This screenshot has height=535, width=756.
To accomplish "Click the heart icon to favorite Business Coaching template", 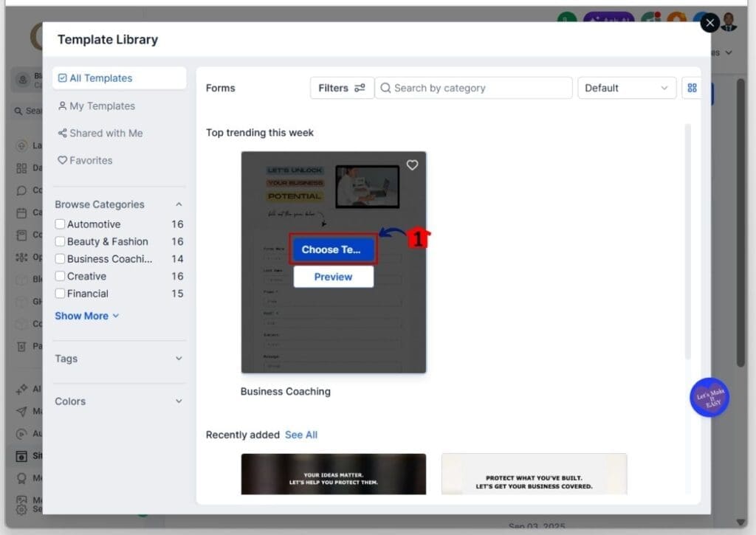I will coord(412,165).
